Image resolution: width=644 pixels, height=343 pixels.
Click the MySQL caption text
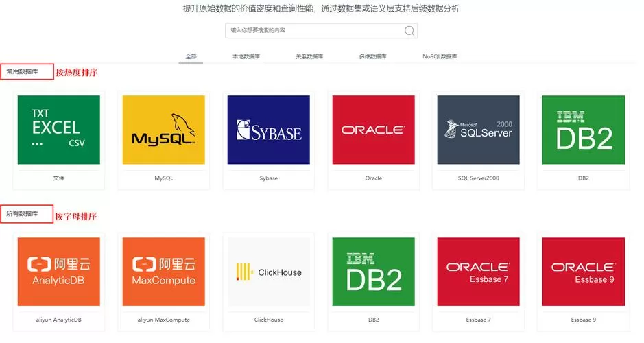163,178
